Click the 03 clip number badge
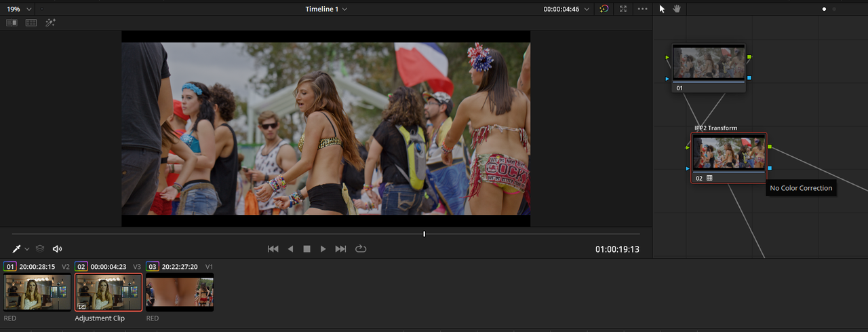This screenshot has height=332, width=868. (x=152, y=267)
